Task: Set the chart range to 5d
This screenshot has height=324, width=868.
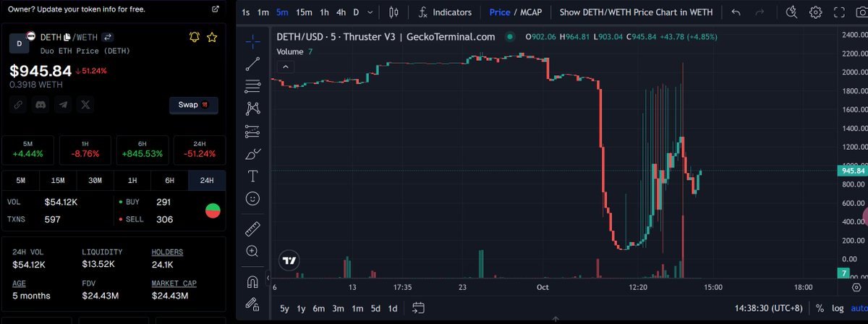Action: (375, 309)
